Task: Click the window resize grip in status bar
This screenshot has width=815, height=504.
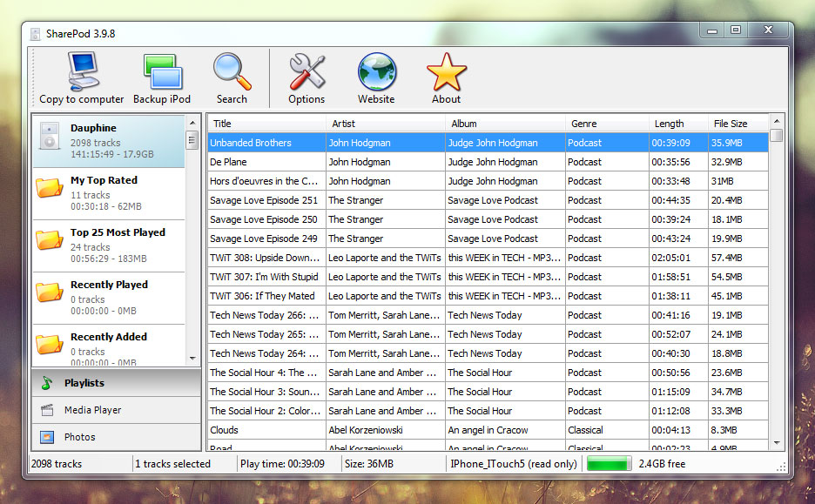Action: (x=781, y=467)
